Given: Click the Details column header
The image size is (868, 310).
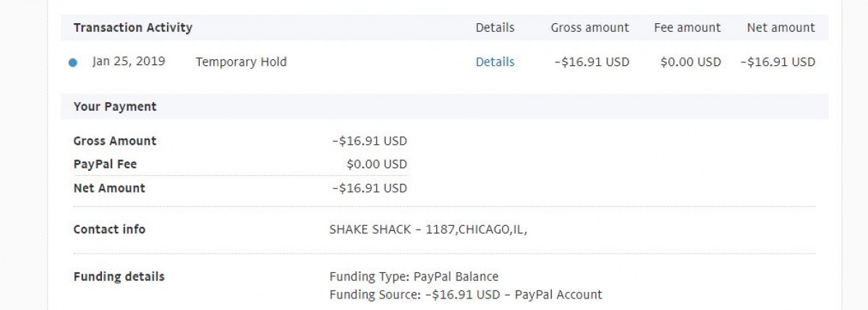Looking at the screenshot, I should 495,28.
